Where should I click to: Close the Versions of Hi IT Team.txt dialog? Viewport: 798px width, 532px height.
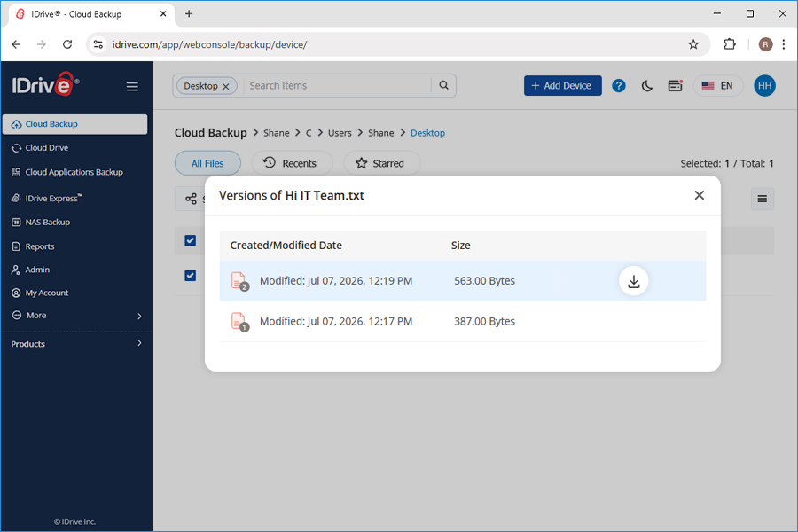coord(700,195)
